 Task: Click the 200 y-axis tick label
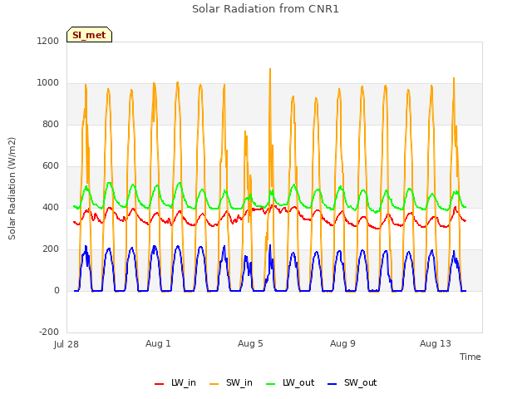(x=51, y=249)
